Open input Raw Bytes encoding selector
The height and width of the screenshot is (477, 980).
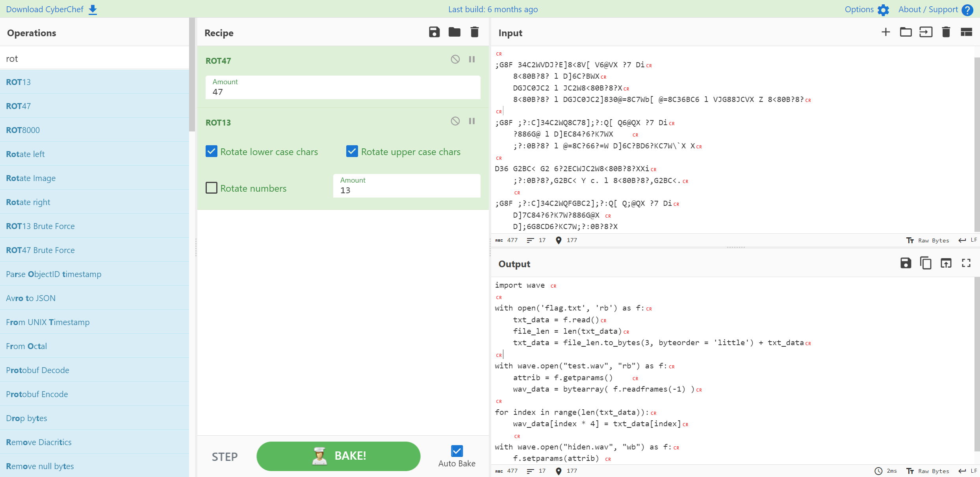point(928,240)
